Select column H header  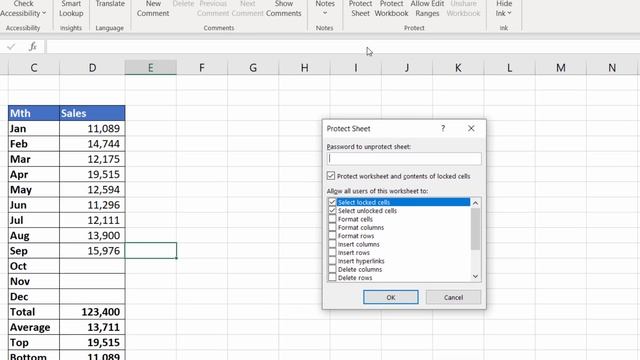[x=304, y=68]
